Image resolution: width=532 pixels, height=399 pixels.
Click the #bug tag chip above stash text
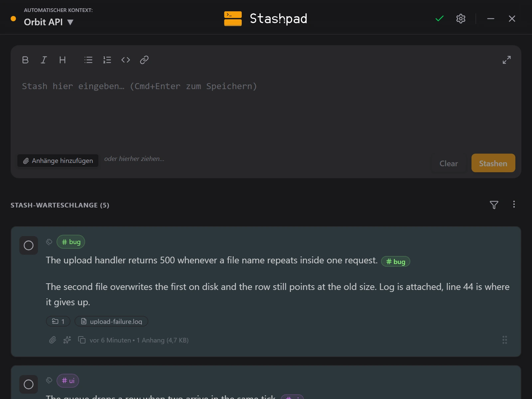click(71, 242)
